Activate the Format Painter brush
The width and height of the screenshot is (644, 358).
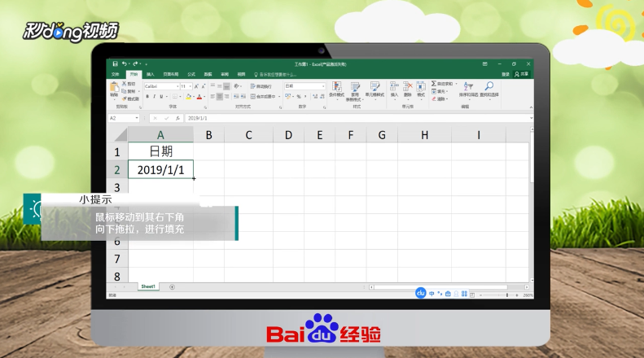click(130, 98)
